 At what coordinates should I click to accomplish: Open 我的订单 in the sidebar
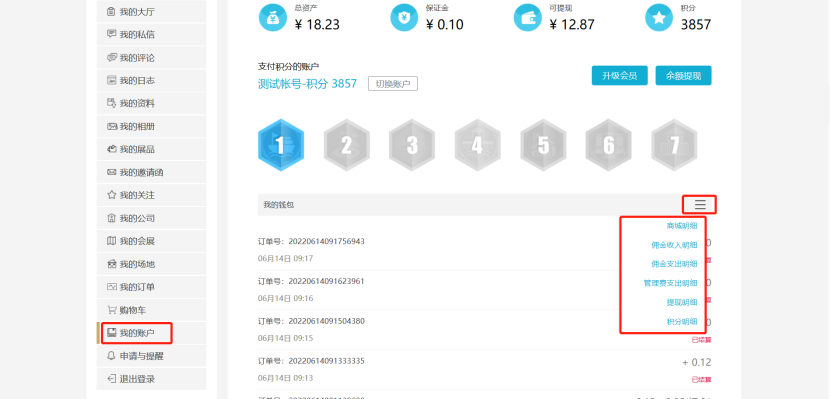[151, 287]
